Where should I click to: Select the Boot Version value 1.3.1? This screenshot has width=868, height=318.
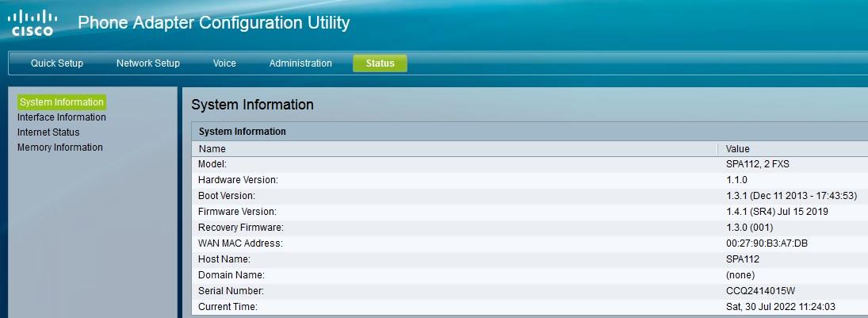[791, 196]
